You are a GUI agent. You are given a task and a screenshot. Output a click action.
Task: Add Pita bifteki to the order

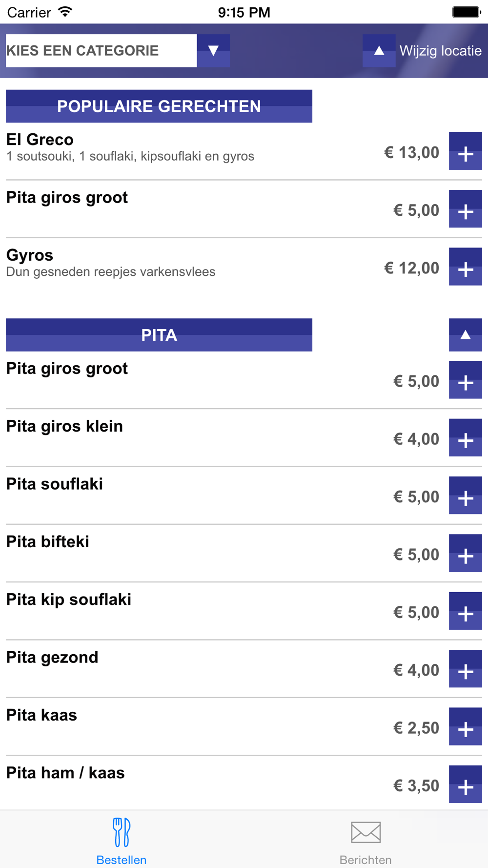coord(465,553)
